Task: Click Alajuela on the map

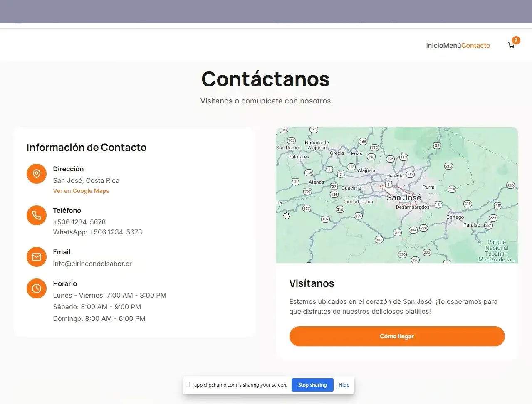Action: [366, 170]
